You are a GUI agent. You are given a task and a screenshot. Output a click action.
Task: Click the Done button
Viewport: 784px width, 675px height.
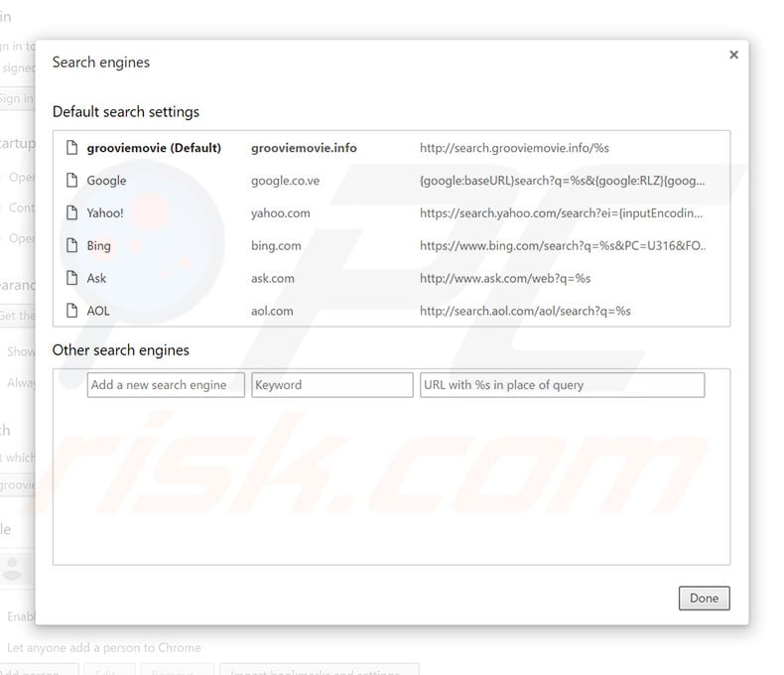(x=704, y=598)
